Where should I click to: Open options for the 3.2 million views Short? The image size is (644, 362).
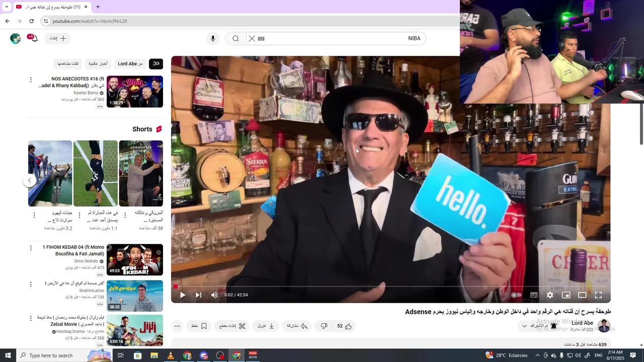(34, 215)
